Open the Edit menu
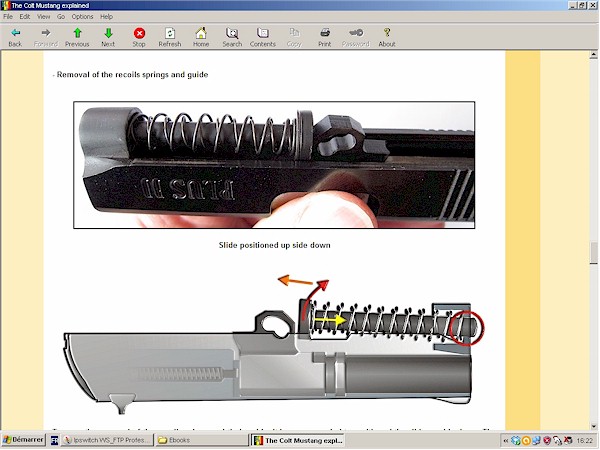 tap(25, 16)
